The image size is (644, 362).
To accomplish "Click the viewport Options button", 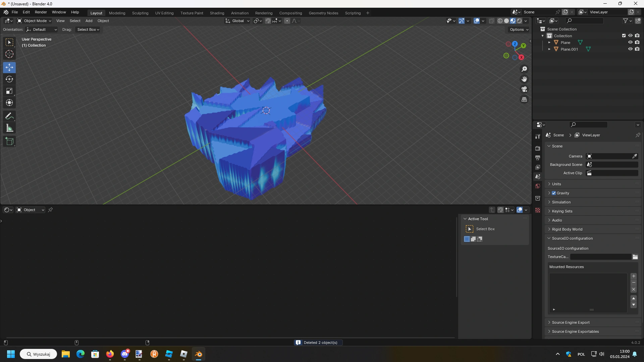I will pos(519,29).
